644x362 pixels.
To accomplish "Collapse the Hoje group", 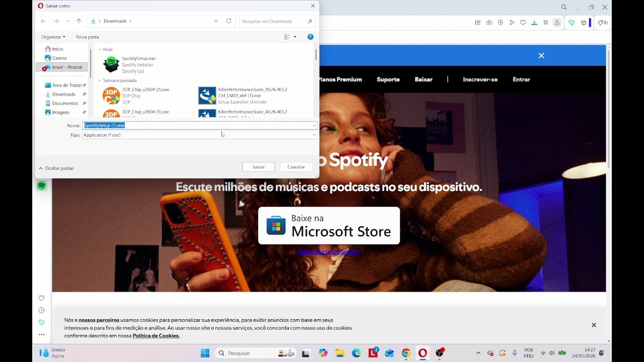I will point(100,49).
